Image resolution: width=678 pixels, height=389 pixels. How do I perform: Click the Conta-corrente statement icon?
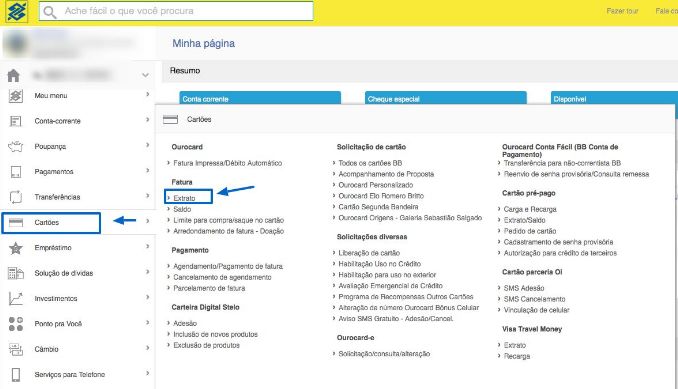[x=16, y=121]
